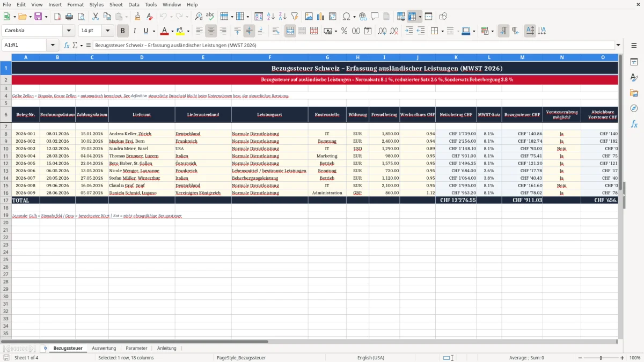This screenshot has height=362, width=644.
Task: Open the Styles menu
Action: click(x=97, y=4)
